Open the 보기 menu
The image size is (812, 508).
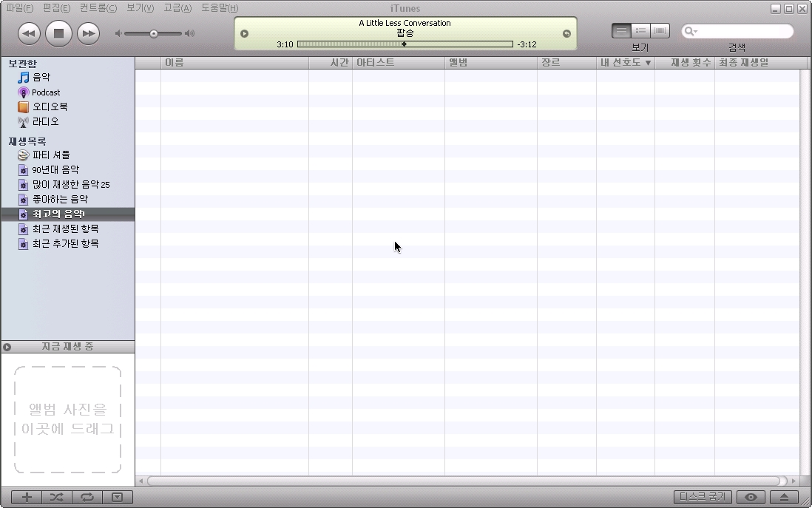141,8
